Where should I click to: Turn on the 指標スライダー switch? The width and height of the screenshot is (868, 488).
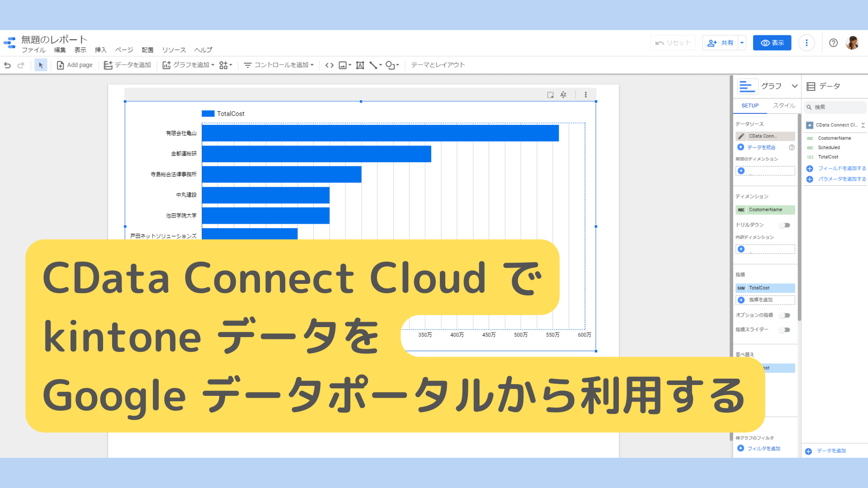(785, 330)
